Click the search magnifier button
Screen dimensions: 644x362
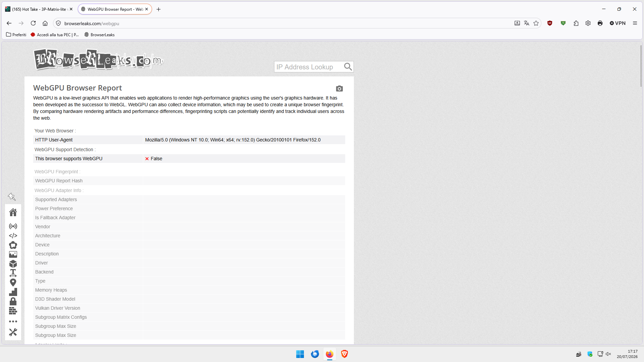(x=348, y=67)
